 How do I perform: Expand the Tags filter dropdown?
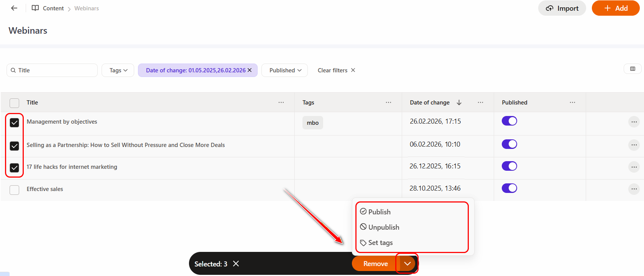[118, 70]
